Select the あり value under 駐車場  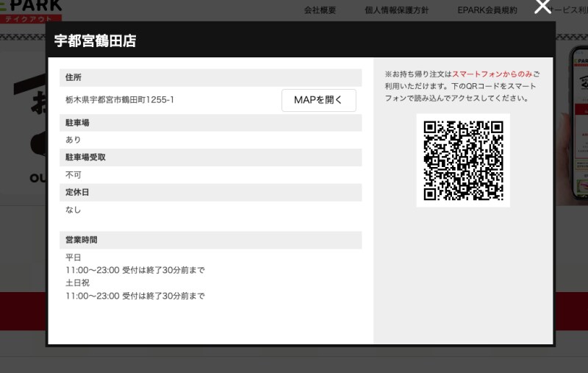pyautogui.click(x=73, y=140)
